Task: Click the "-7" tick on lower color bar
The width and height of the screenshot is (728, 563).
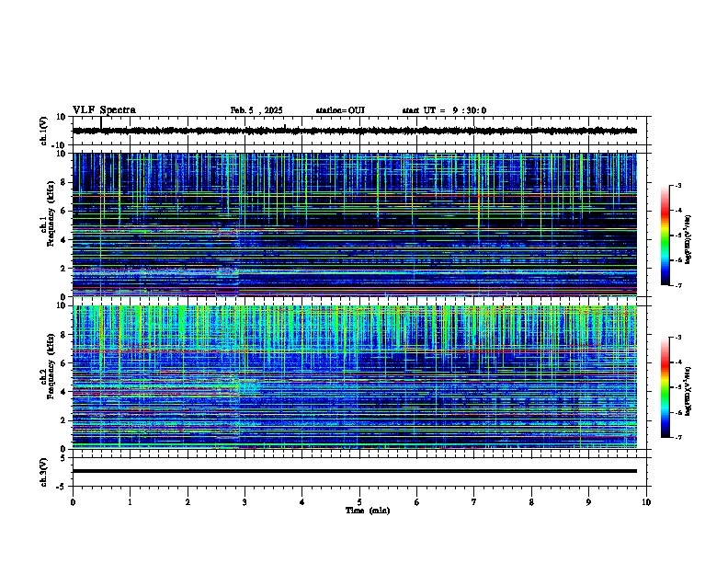Action: click(x=678, y=437)
